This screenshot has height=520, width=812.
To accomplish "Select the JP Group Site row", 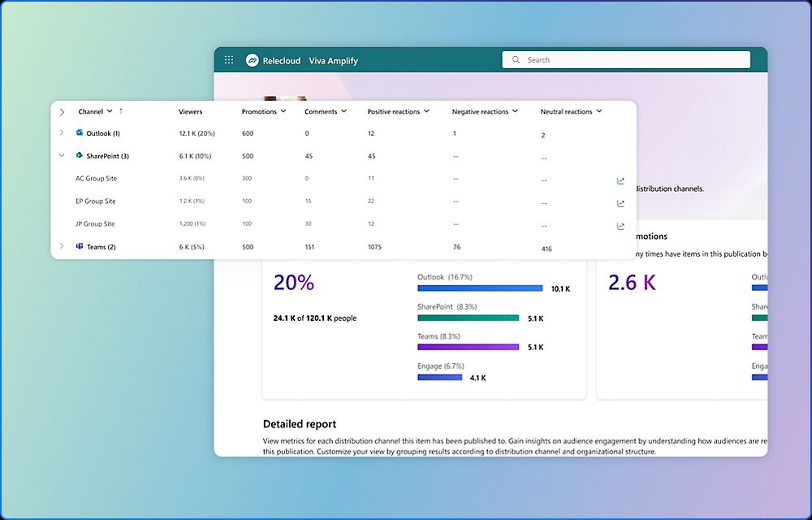I will [343, 223].
